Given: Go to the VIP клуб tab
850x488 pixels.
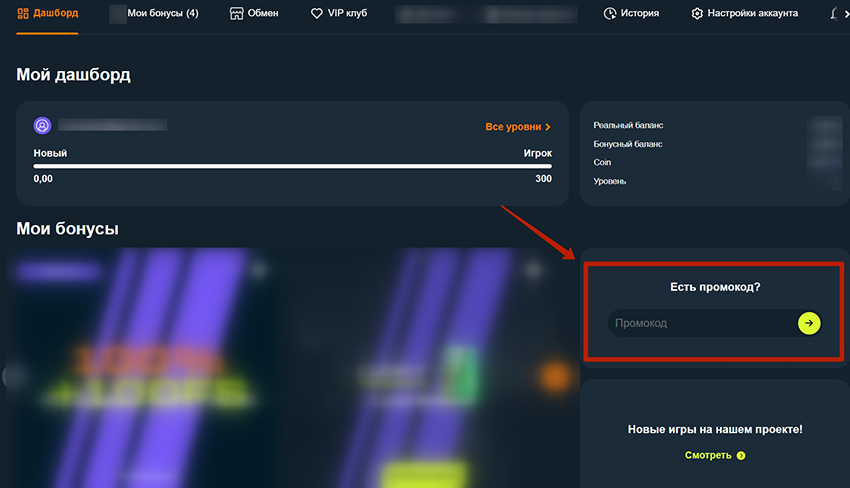Looking at the screenshot, I should click(x=339, y=13).
